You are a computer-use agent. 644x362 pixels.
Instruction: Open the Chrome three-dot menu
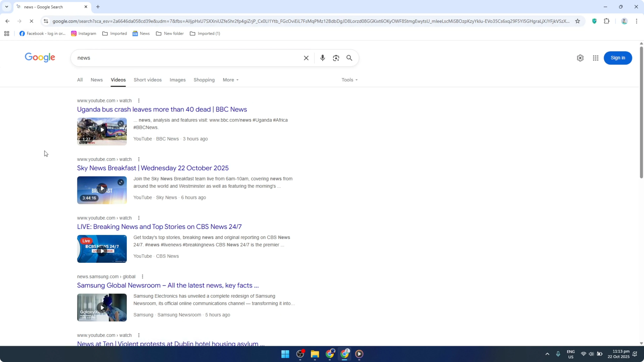[x=636, y=21]
